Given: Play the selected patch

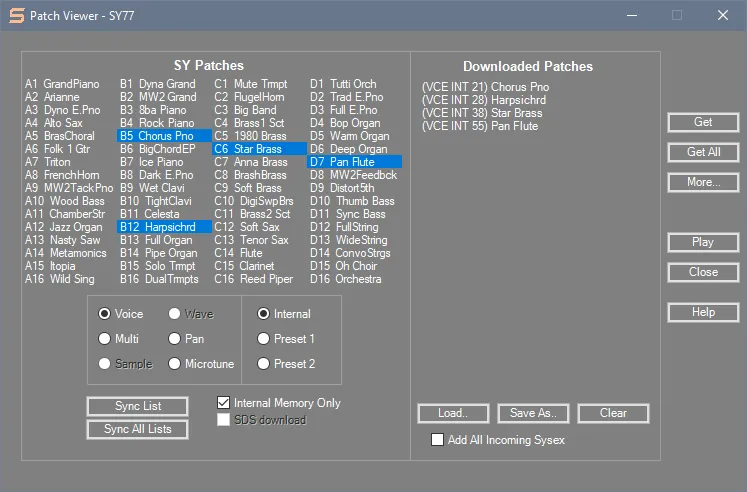Looking at the screenshot, I should pos(703,242).
